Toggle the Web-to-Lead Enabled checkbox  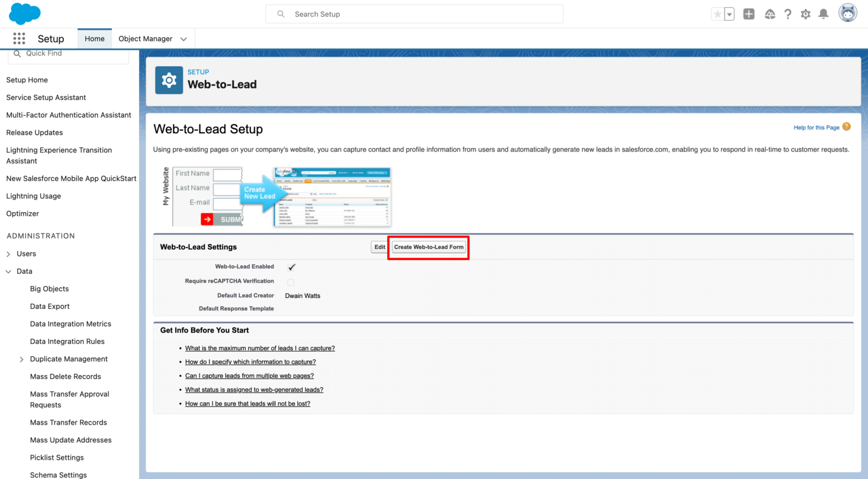tap(292, 267)
